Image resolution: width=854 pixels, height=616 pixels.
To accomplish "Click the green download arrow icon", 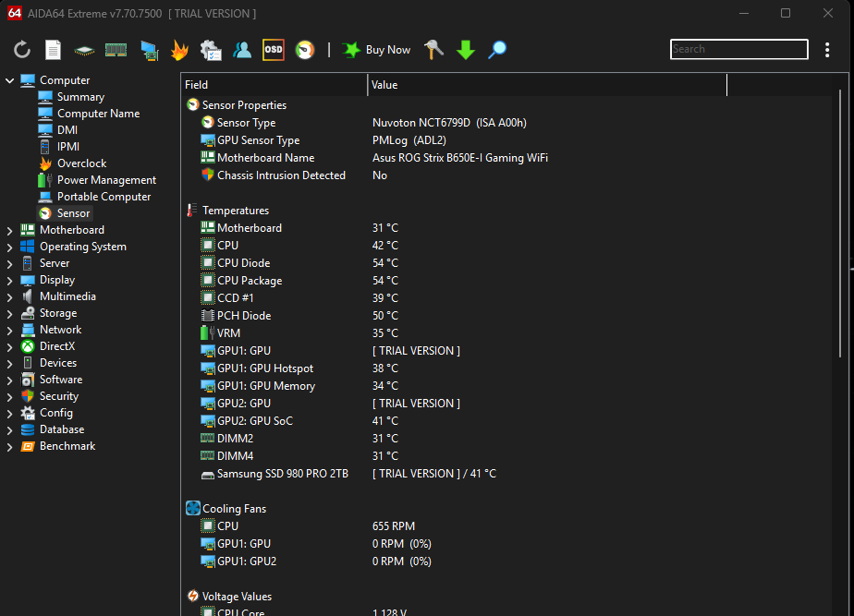I will click(x=466, y=50).
